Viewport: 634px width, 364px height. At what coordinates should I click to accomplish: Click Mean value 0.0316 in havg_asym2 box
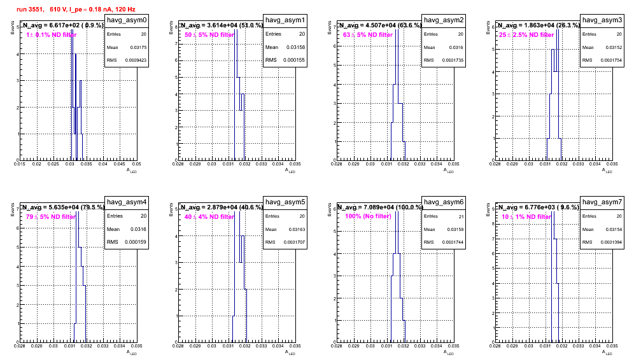point(456,47)
